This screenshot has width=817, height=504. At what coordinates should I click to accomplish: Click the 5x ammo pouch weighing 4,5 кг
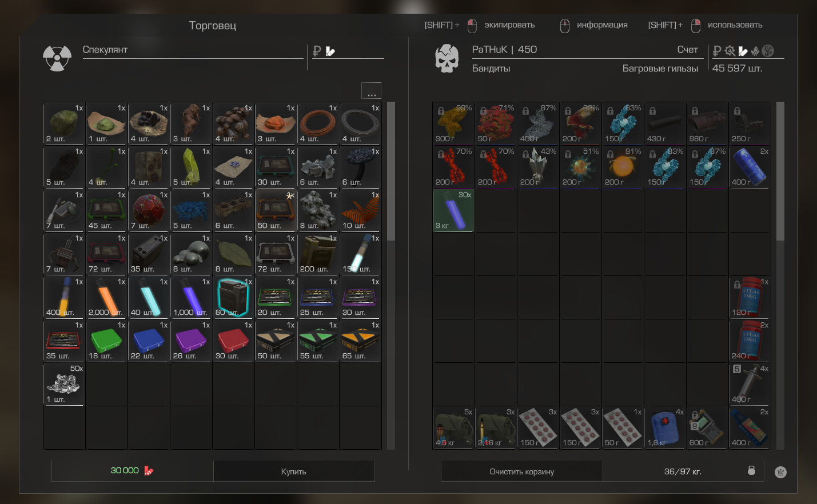[x=453, y=427]
